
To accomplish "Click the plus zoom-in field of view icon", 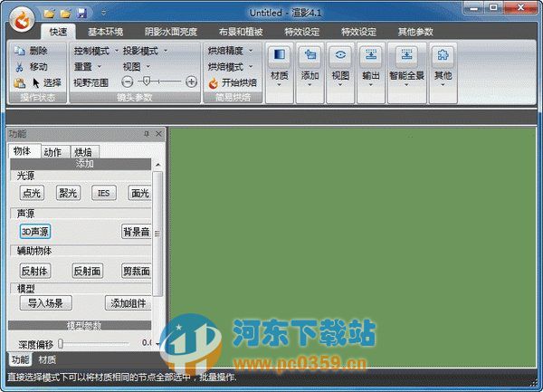I will pyautogui.click(x=191, y=82).
